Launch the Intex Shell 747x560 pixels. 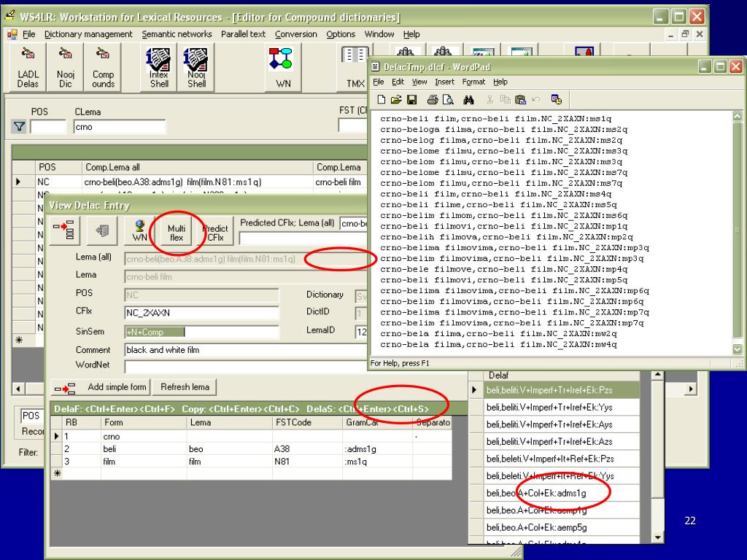point(158,67)
